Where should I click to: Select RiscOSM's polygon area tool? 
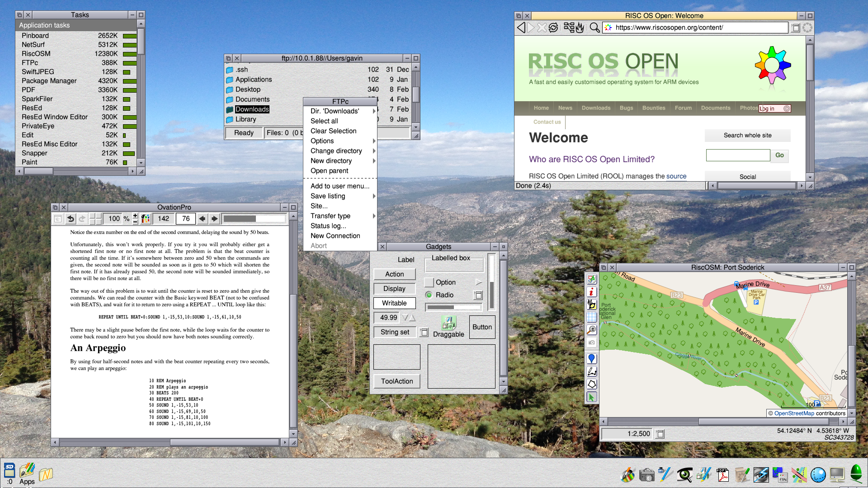point(591,384)
